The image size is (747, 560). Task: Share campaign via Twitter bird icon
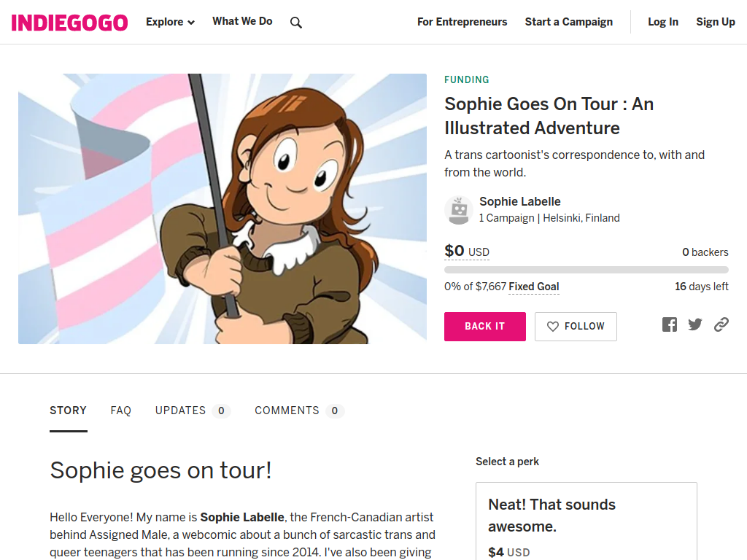click(x=695, y=324)
